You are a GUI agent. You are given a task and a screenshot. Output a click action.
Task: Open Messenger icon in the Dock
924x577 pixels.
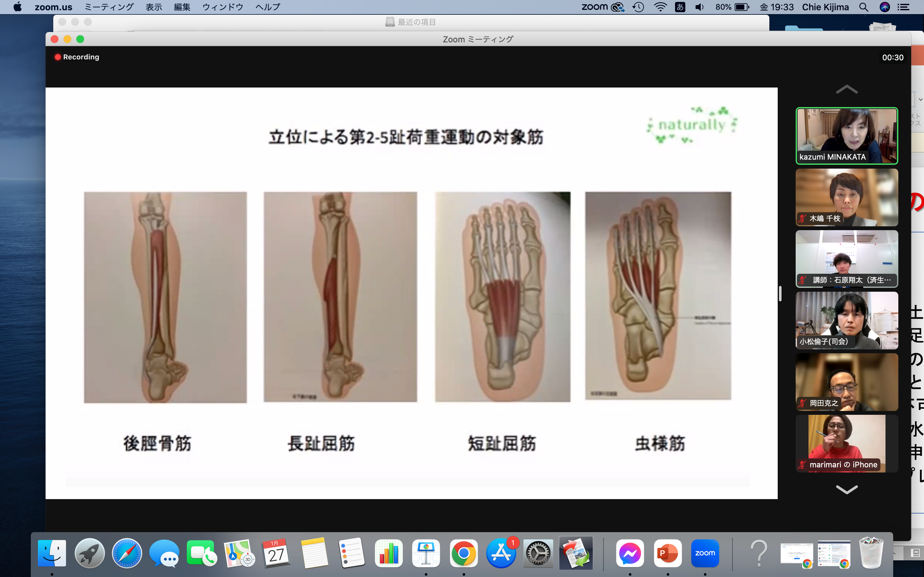pos(629,553)
